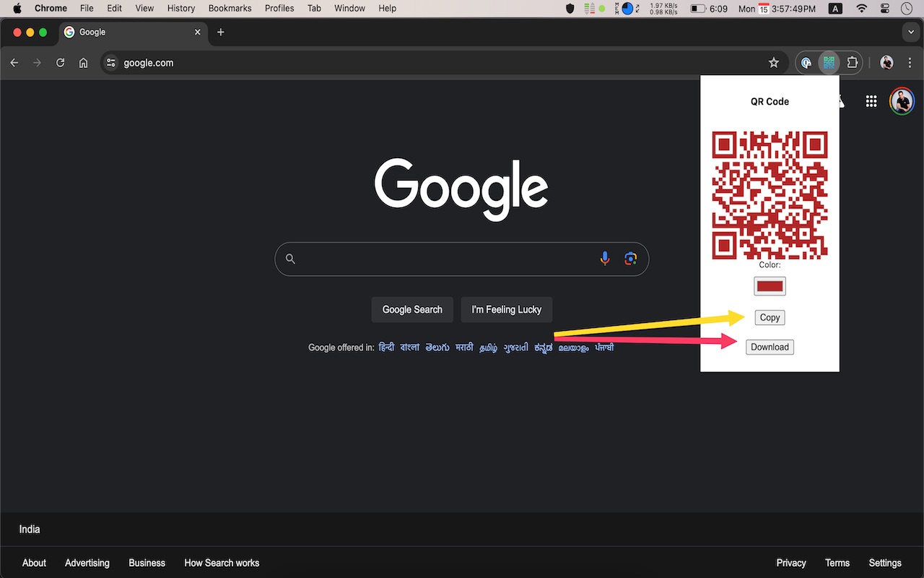Close the Google tab

[198, 32]
